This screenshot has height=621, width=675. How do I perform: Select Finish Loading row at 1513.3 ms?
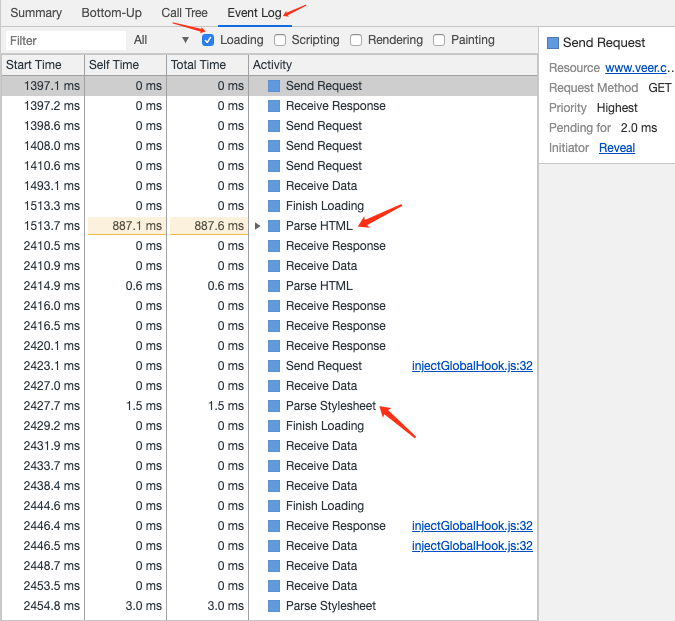click(x=269, y=206)
